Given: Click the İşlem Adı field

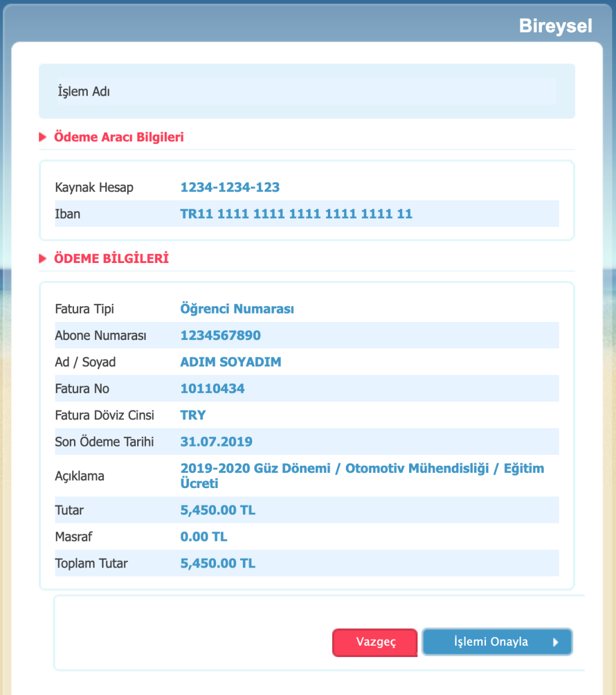Looking at the screenshot, I should point(306,91).
